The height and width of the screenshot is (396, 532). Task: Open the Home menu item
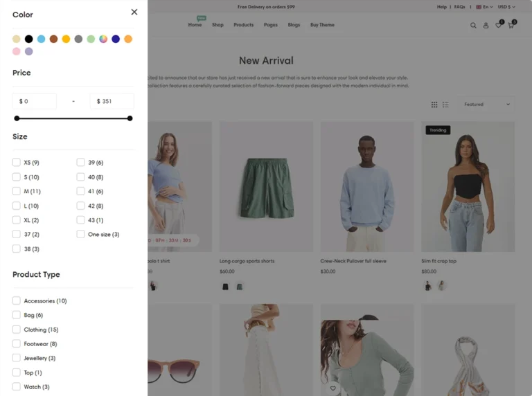click(x=195, y=25)
